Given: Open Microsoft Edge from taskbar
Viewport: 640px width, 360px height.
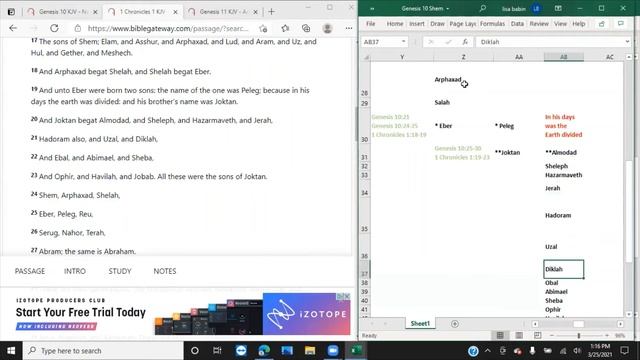Looking at the screenshot, I should [x=264, y=351].
